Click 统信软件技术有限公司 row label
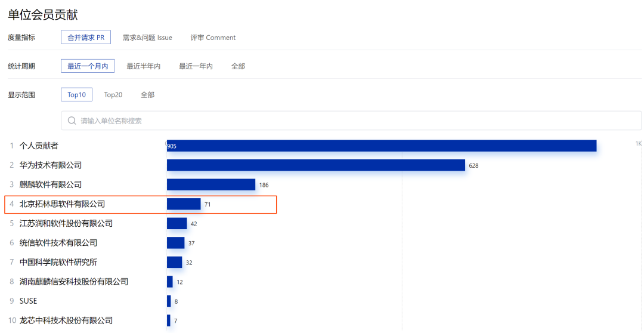Screen dimensions: 644x333 click(58, 242)
